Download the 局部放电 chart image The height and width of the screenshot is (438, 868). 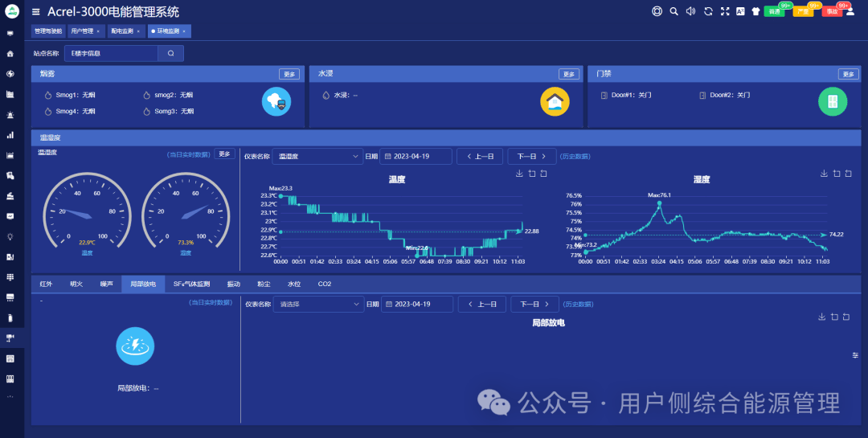tap(821, 317)
